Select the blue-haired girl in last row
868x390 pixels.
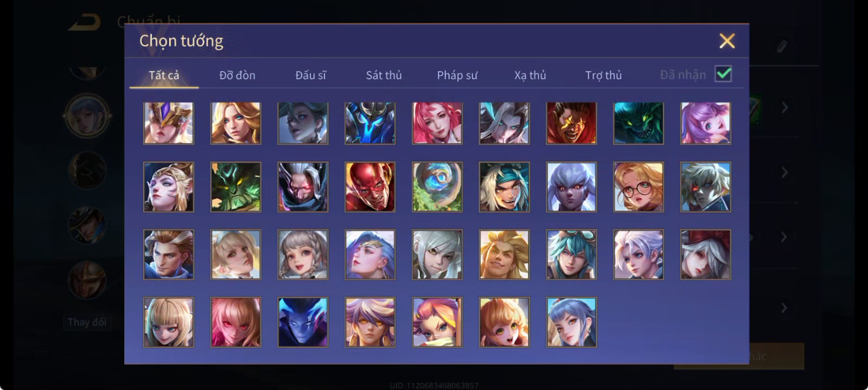coord(571,322)
